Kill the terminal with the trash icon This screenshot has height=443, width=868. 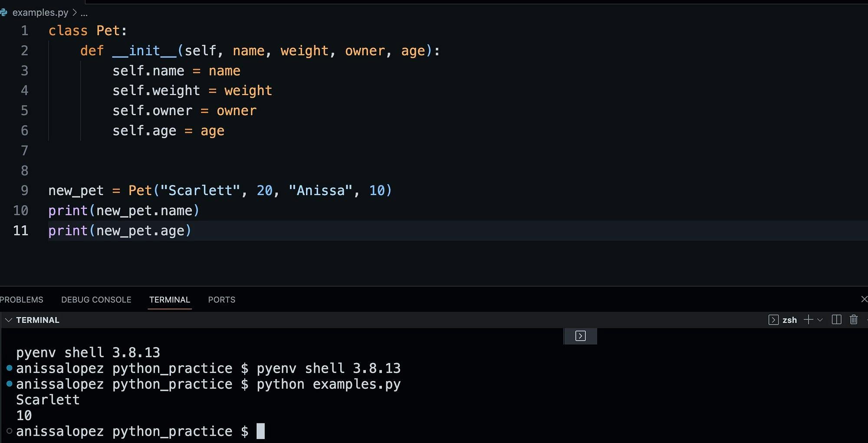[x=854, y=320]
